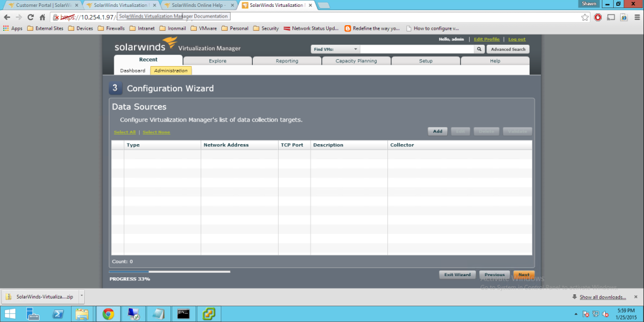Viewport: 644px width, 322px height.
Task: Switch to the Customer Portal browser tab
Action: point(43,5)
